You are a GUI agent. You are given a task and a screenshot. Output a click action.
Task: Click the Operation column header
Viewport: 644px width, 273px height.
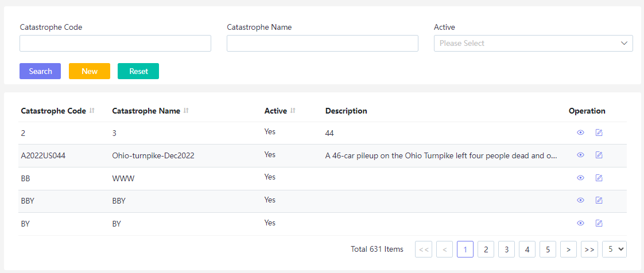[x=587, y=111]
